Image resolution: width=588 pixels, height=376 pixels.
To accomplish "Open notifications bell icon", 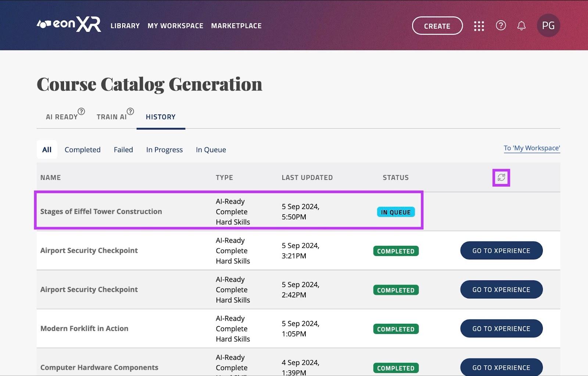I will (521, 26).
